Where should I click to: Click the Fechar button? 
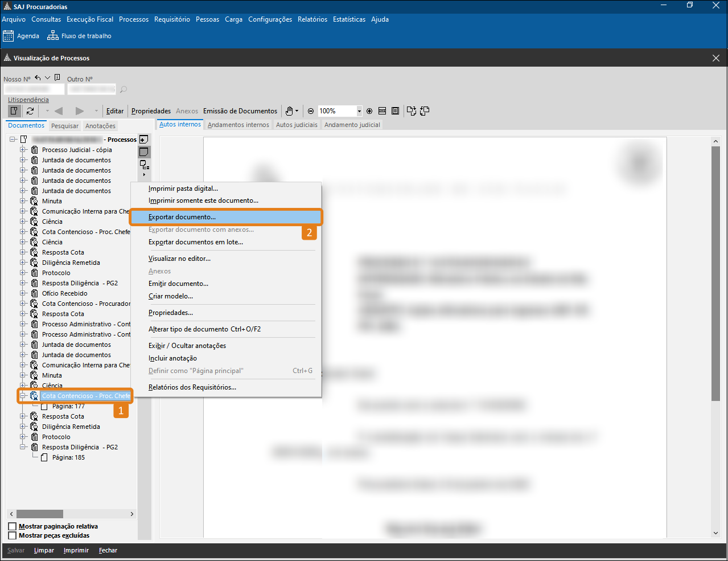click(108, 550)
